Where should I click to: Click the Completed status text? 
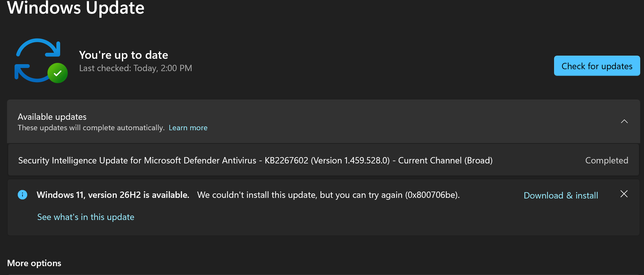tap(606, 161)
